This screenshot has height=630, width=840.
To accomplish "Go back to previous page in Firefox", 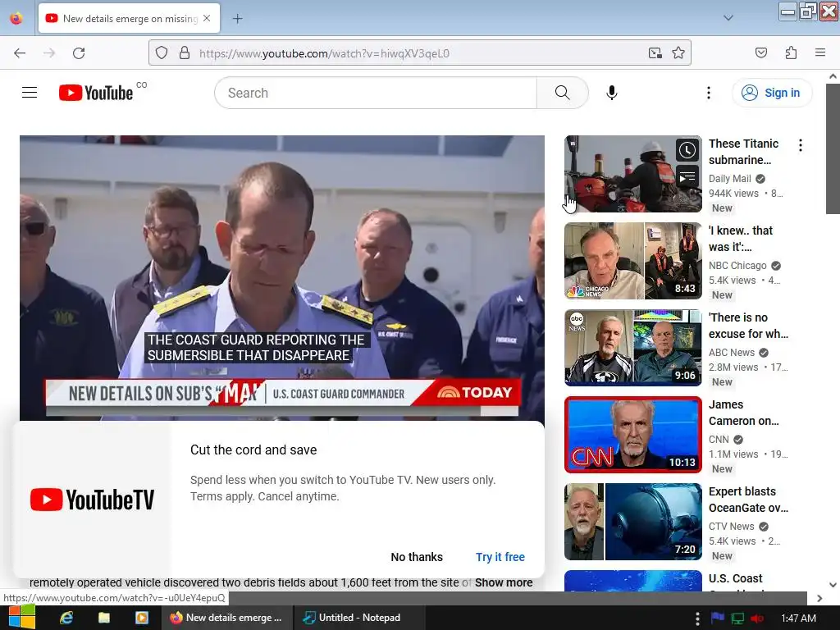I will pos(20,53).
